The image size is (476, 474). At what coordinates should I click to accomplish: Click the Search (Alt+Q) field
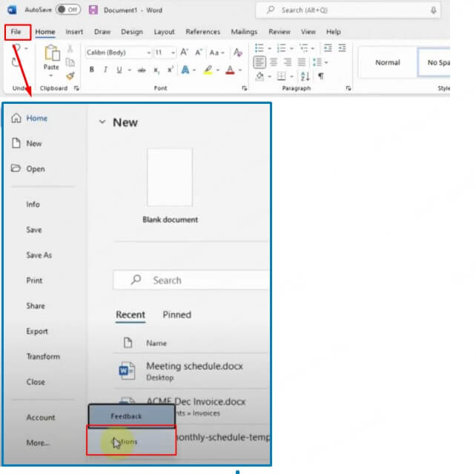(348, 10)
